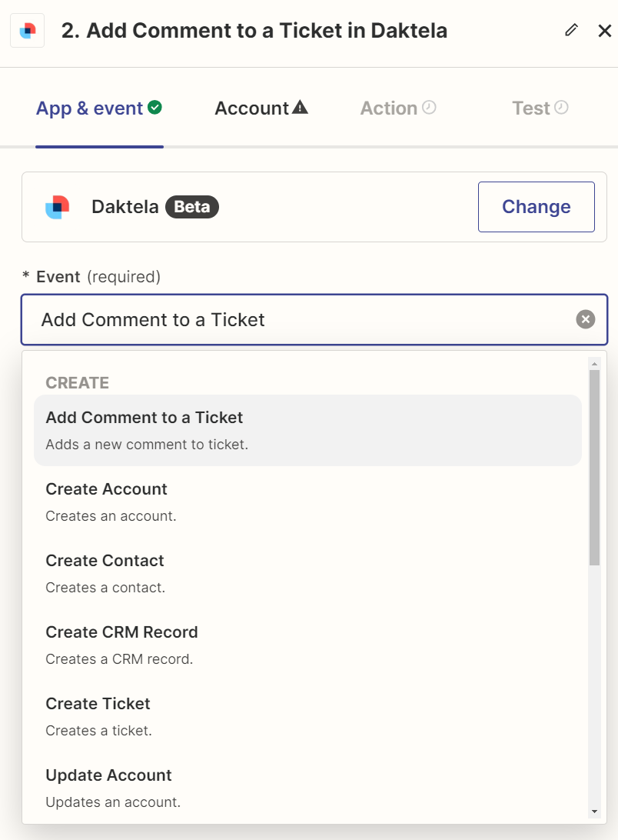Open the App & event tab
618x840 pixels.
pyautogui.click(x=89, y=108)
